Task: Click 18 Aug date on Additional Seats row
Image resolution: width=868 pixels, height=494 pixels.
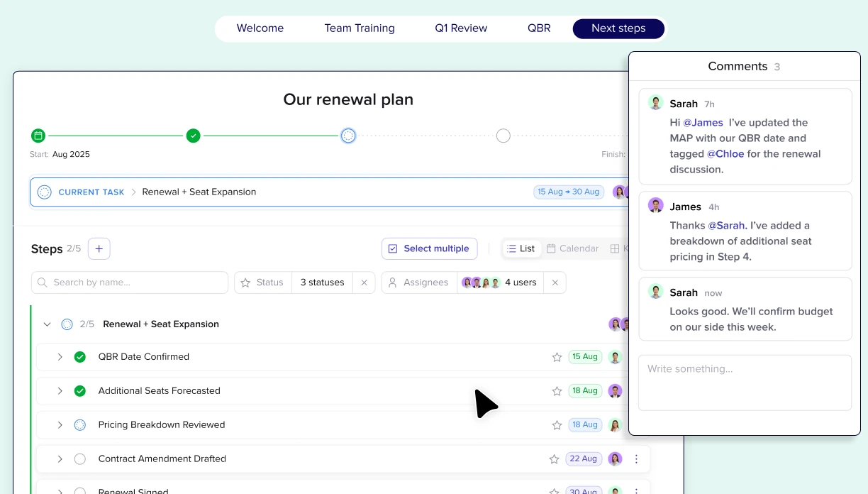Action: click(x=585, y=391)
